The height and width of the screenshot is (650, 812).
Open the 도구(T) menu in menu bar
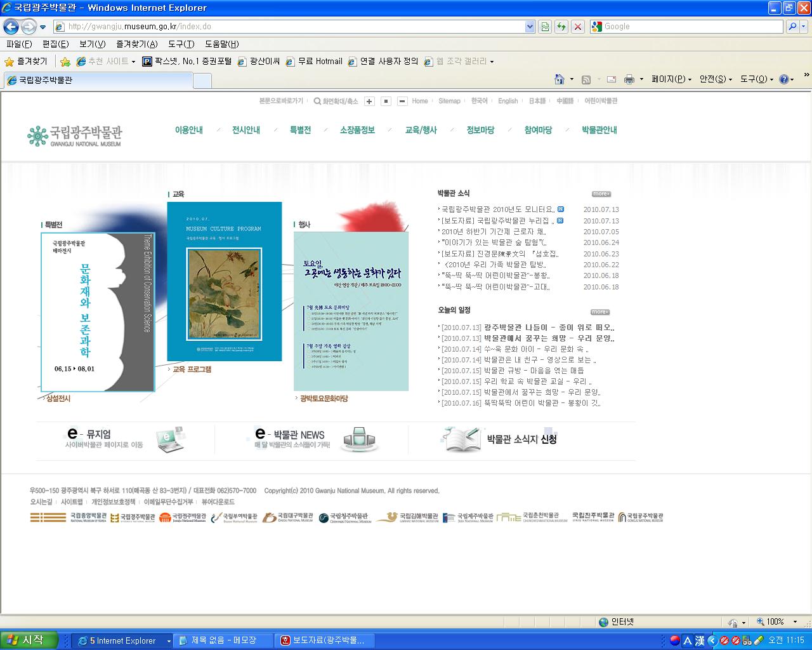click(x=181, y=44)
